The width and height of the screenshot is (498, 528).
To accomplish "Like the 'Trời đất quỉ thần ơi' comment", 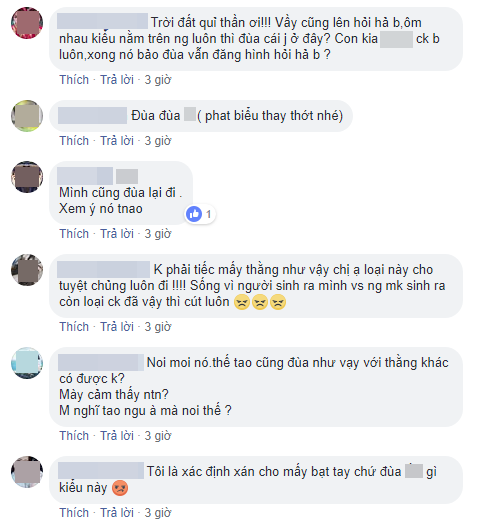I will (74, 80).
